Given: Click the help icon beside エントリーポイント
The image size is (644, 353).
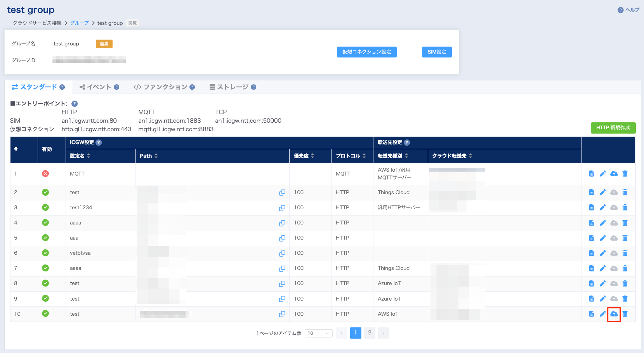Looking at the screenshot, I should (x=75, y=104).
